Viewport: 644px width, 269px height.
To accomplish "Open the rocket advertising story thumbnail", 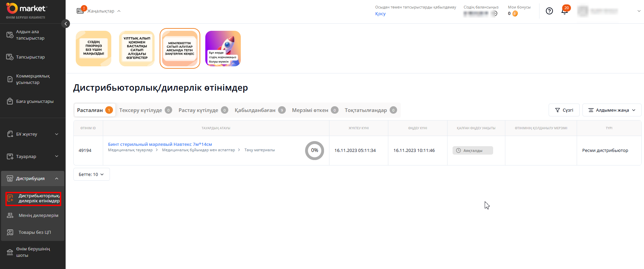I will [223, 48].
